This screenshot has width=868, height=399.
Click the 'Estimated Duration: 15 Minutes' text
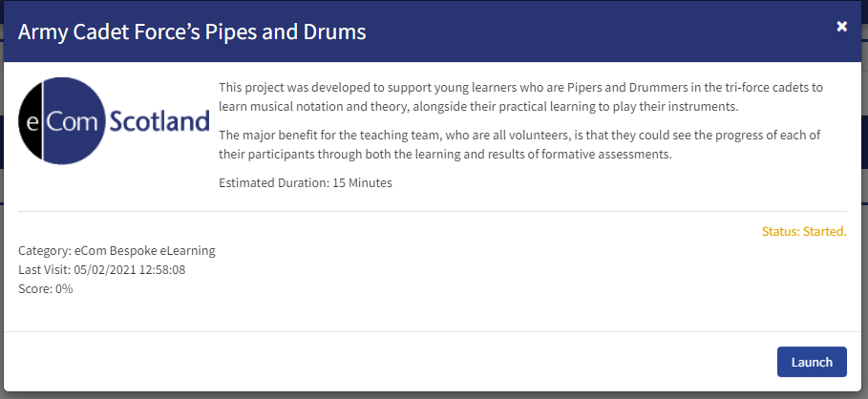coord(306,182)
